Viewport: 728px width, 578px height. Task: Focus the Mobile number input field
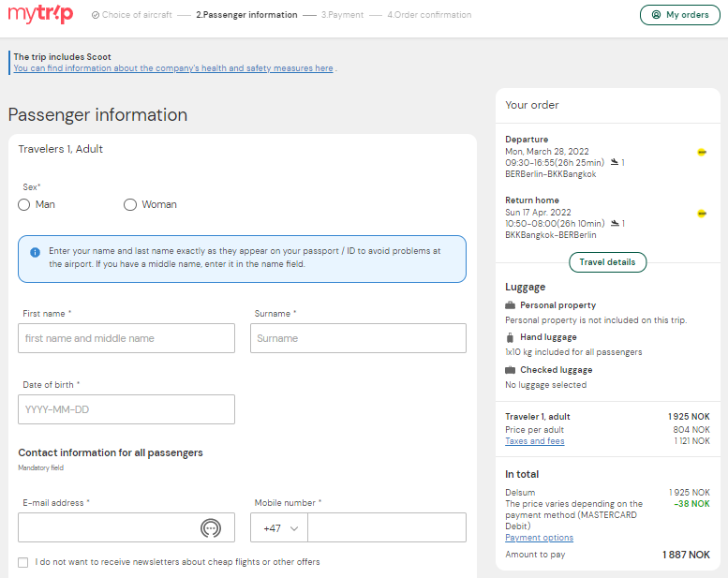click(387, 527)
